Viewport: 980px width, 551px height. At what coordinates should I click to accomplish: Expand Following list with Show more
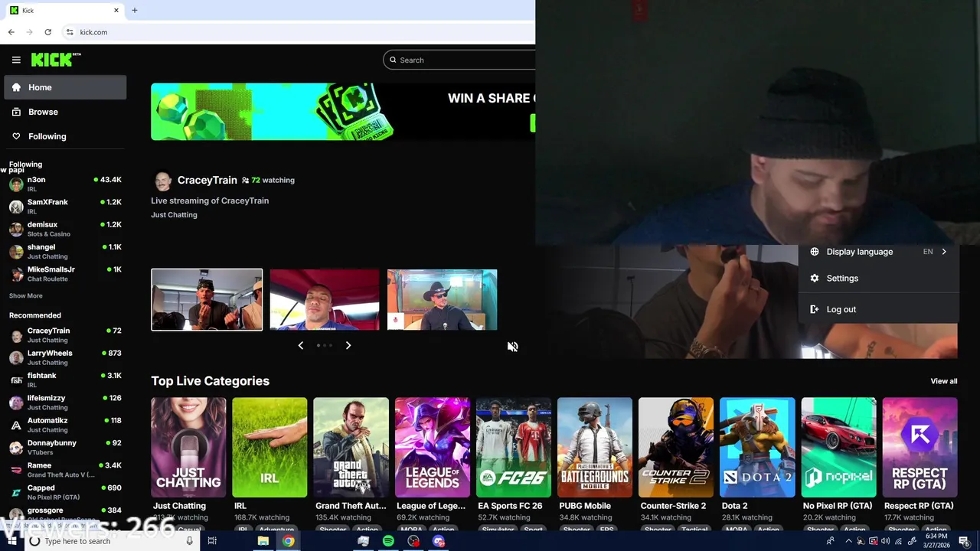pos(26,295)
